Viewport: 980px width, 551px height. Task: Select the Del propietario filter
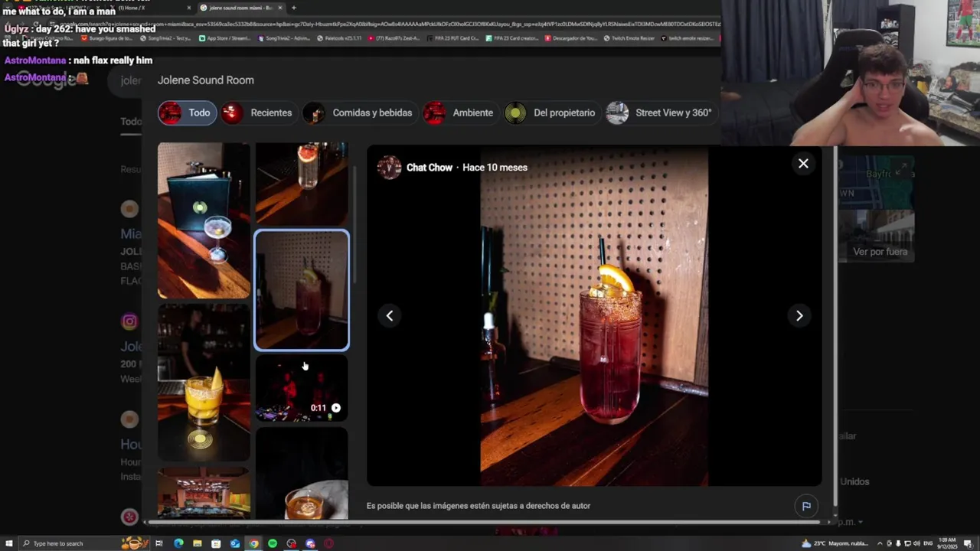point(550,112)
